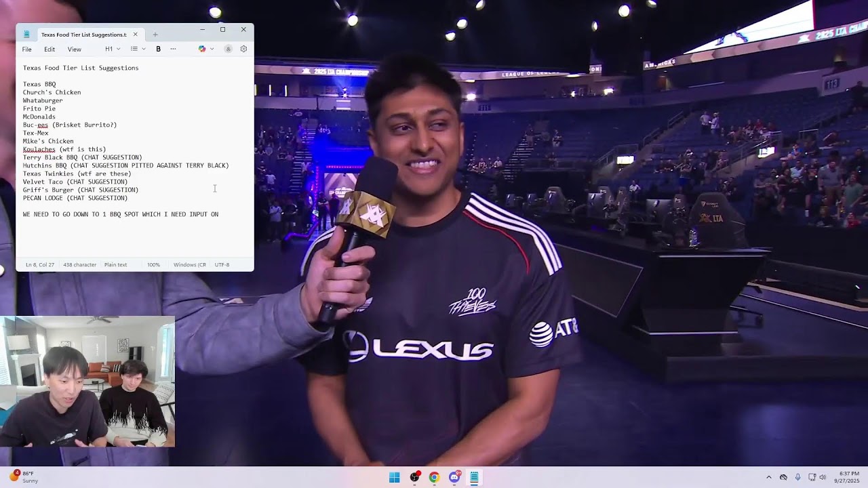Viewport: 868px width, 488px height.
Task: Click the volume speaker tray icon
Action: click(823, 477)
